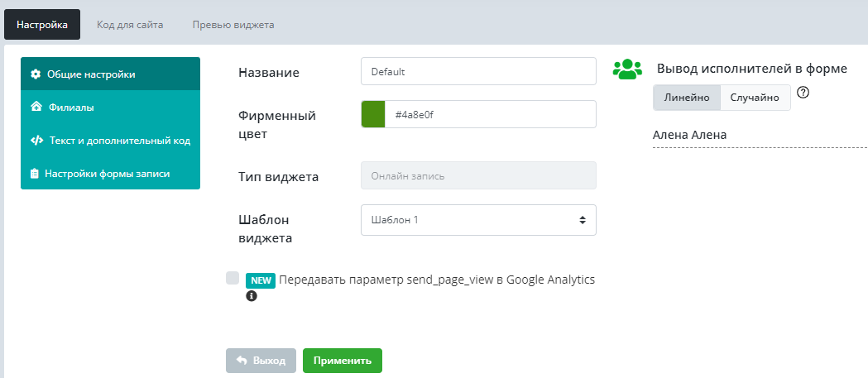This screenshot has width=868, height=378.
Task: Switch to the Настройка tab
Action: click(x=42, y=24)
